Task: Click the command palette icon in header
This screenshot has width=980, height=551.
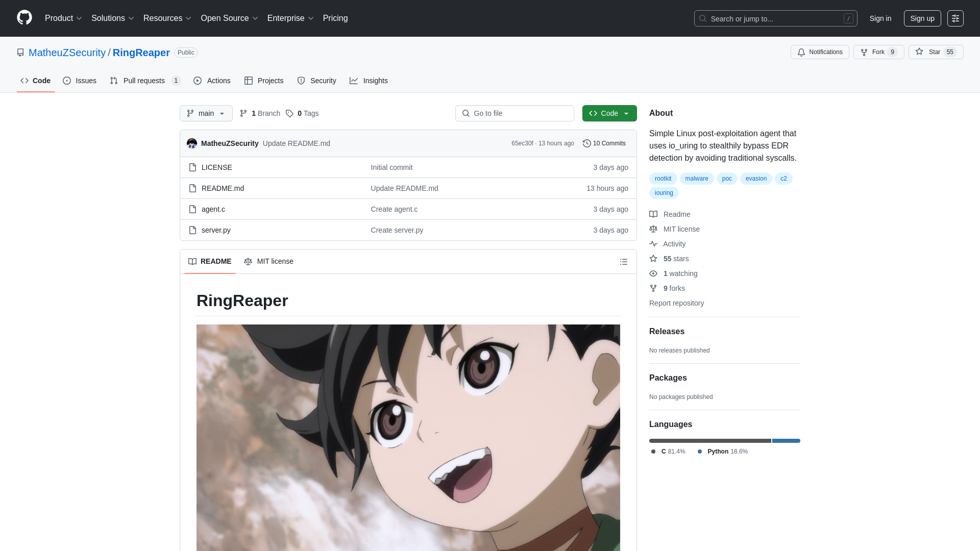Action: pyautogui.click(x=955, y=18)
